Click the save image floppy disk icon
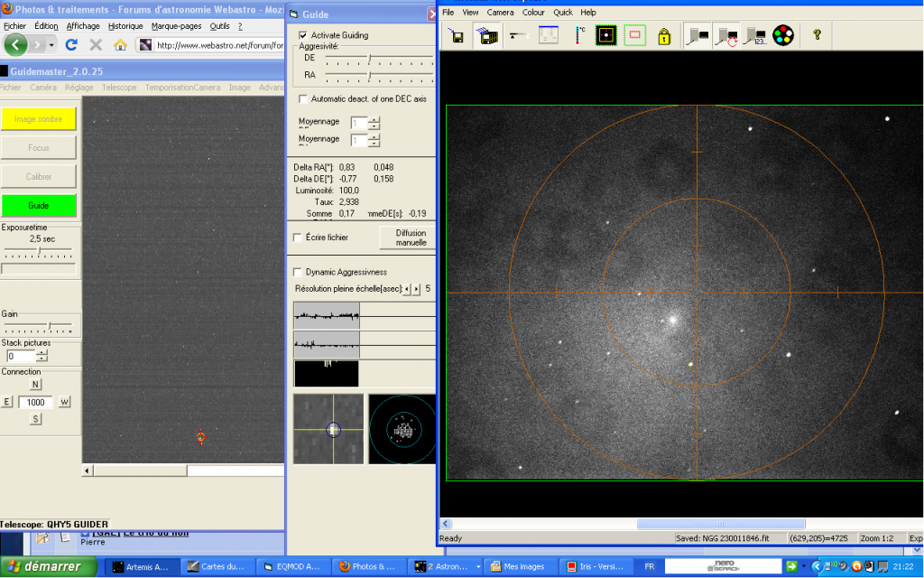Screen dimensions: 924x578 click(457, 36)
